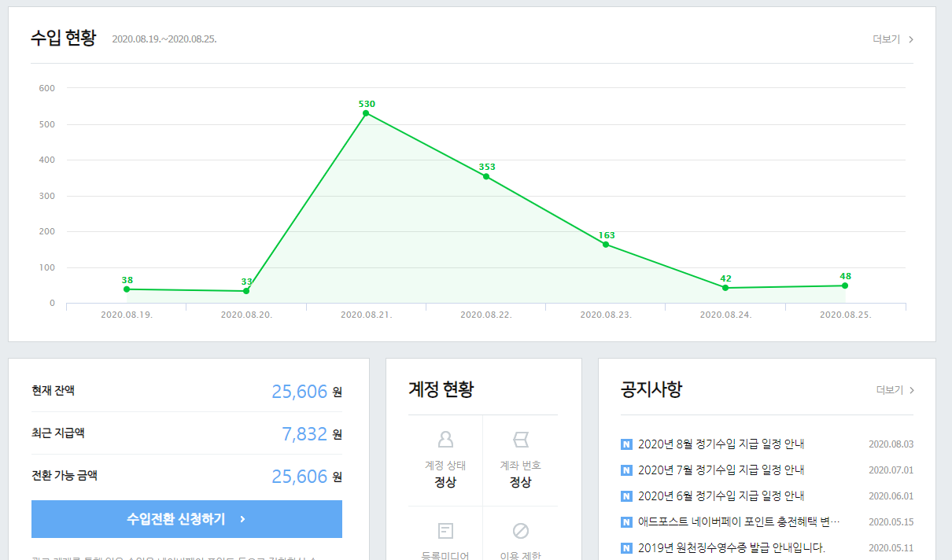Image resolution: width=952 pixels, height=560 pixels.
Task: Click 계정 상태 status 정상
Action: coord(445,482)
